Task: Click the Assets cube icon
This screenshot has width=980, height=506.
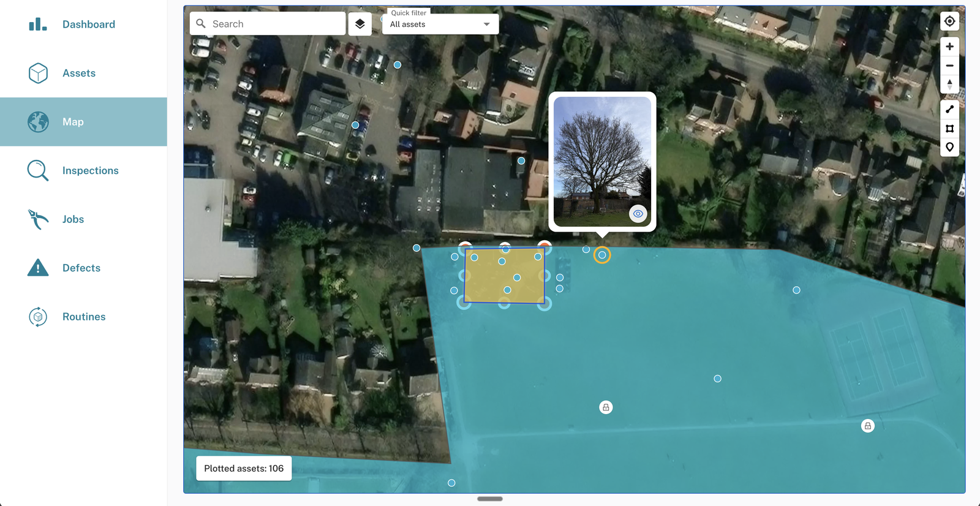Action: point(38,73)
